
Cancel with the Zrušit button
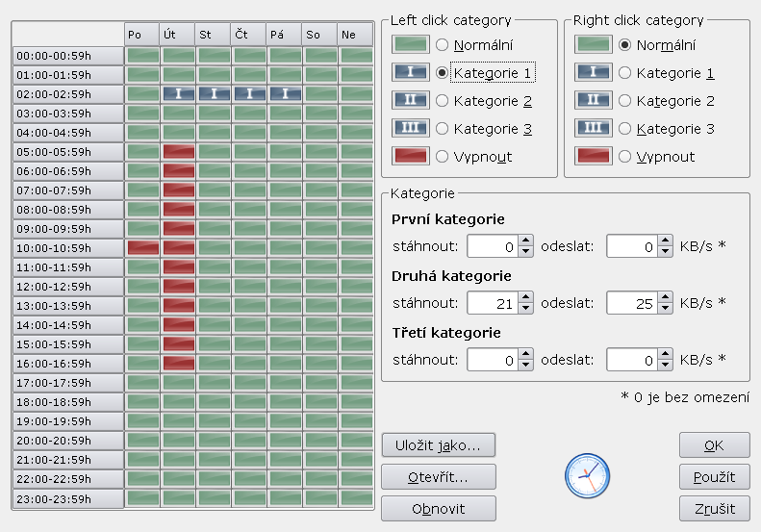tap(715, 508)
